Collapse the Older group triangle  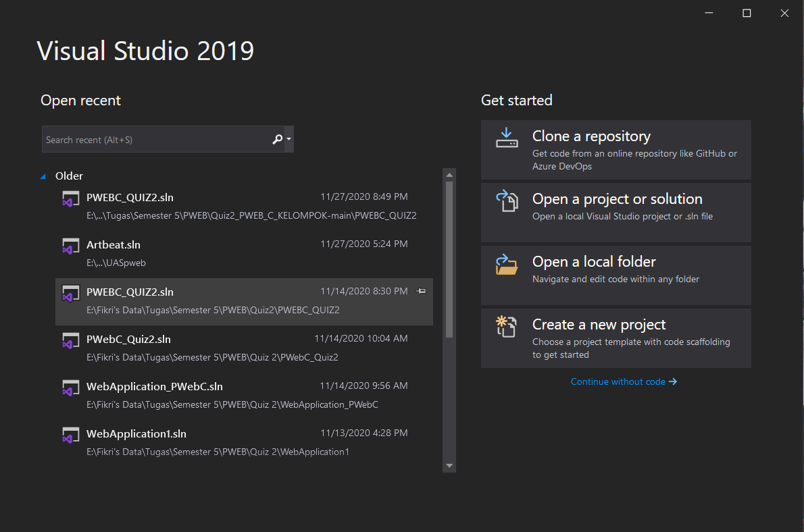click(43, 176)
